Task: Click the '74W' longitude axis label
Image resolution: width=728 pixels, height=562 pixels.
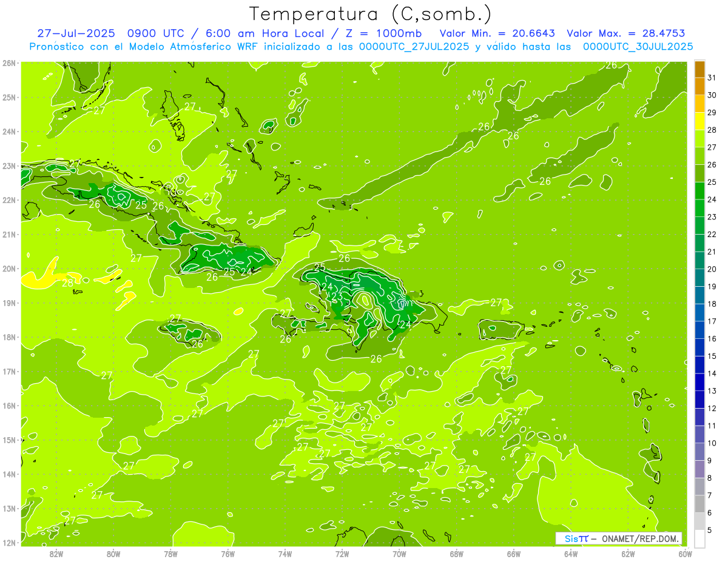Action: [285, 554]
